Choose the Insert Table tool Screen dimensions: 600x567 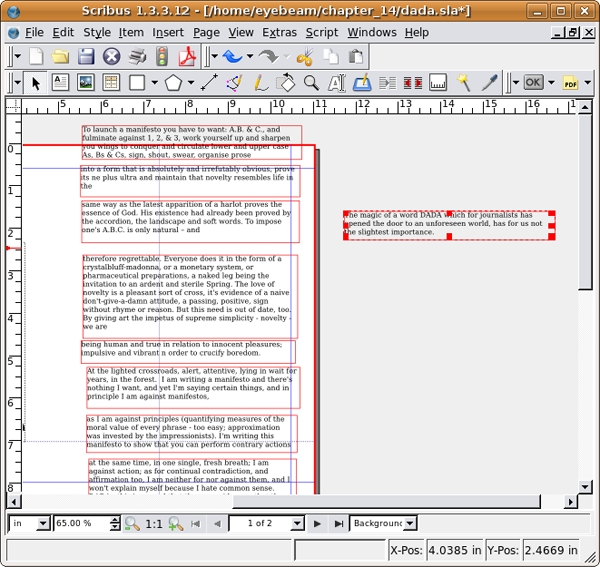[x=111, y=83]
